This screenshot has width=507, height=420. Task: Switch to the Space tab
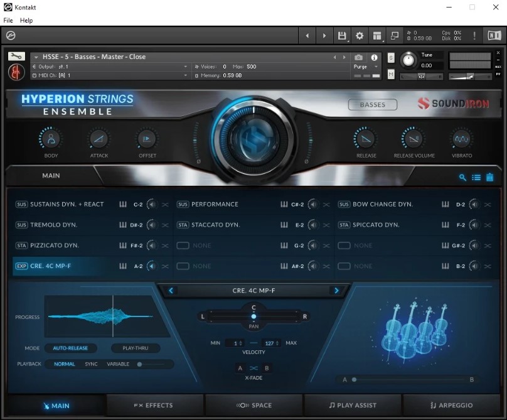click(254, 405)
